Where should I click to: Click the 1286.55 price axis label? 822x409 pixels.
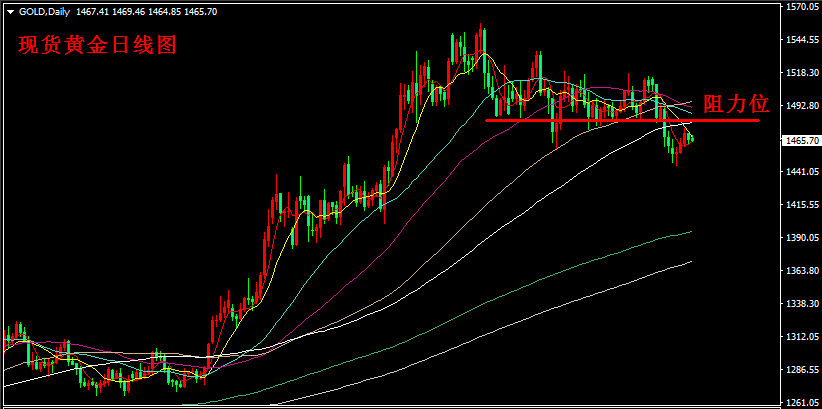[803, 370]
